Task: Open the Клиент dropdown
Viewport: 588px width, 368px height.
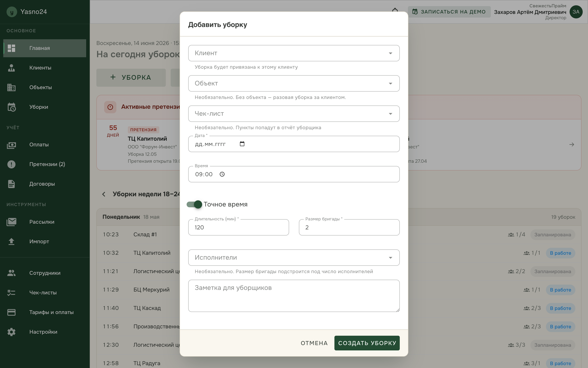Action: point(294,53)
